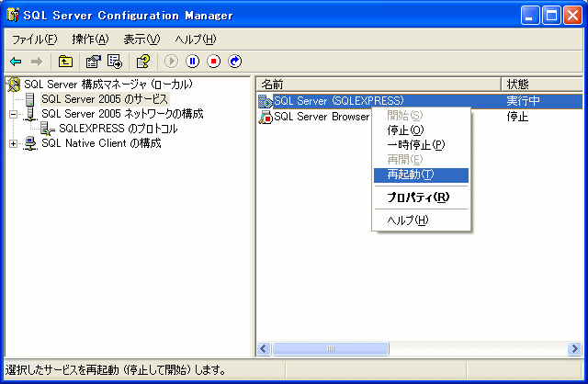Click the Back arrow toolbar icon
Screen dimensions: 588x384
pos(16,62)
